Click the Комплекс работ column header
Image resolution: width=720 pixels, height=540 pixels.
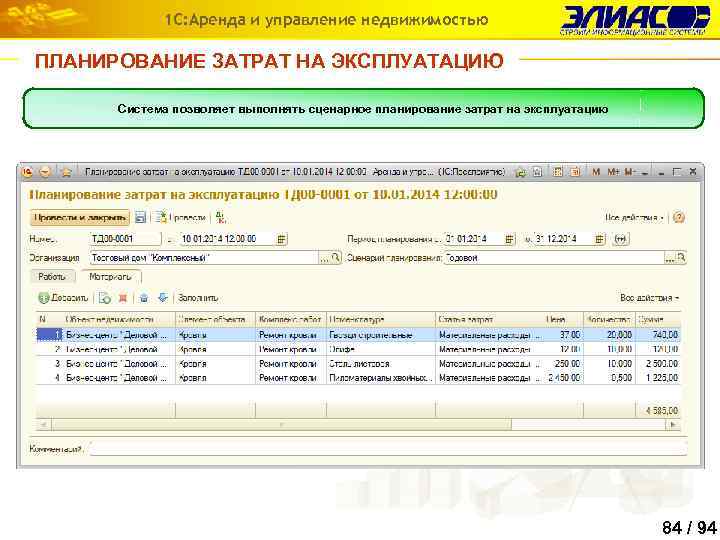(291, 320)
